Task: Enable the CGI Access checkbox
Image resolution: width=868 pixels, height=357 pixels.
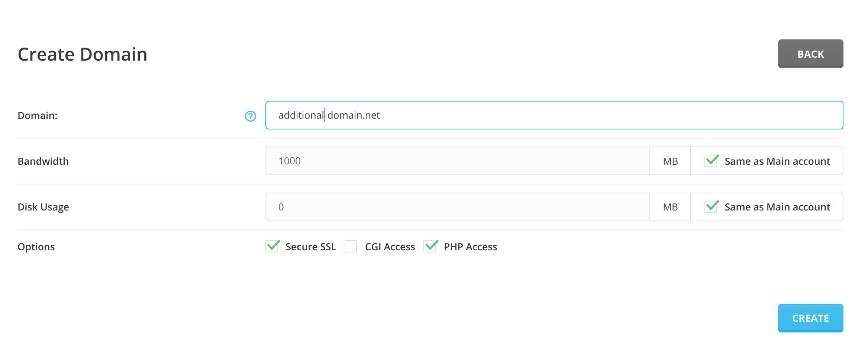Action: click(351, 247)
